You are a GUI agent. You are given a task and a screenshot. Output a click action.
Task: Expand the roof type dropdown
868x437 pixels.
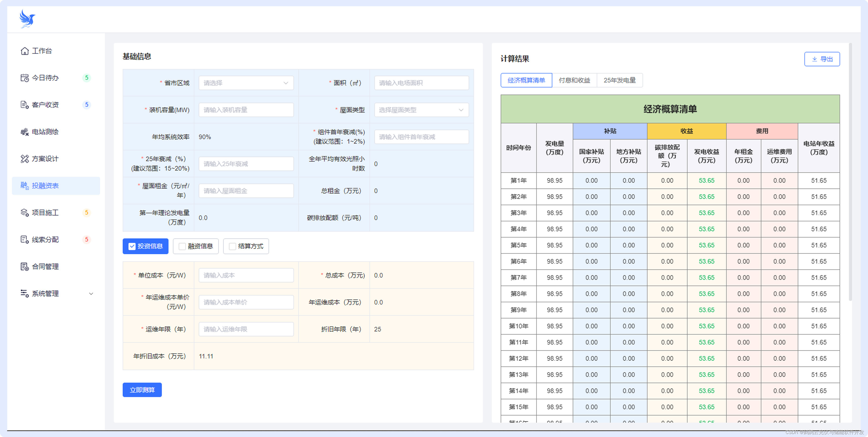421,110
